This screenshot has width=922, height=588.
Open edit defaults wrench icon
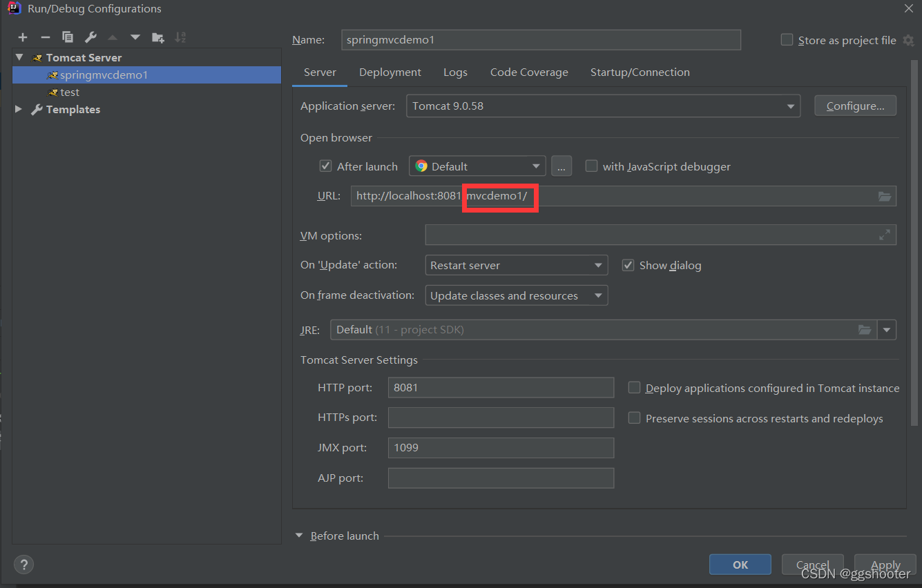coord(90,37)
